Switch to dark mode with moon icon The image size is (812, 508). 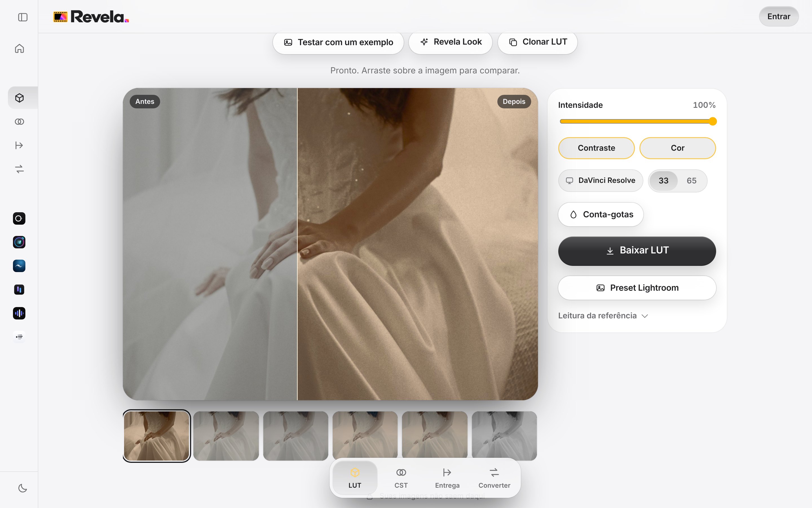(23, 488)
